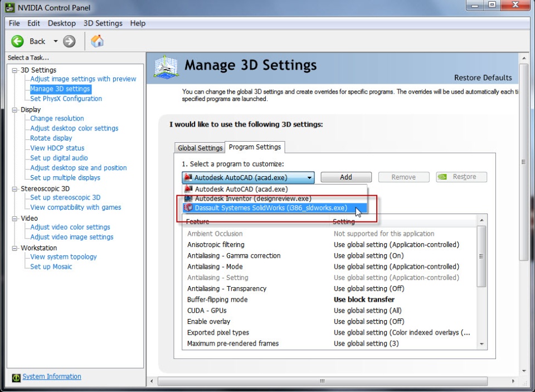Open the program selection combo box

[248, 177]
